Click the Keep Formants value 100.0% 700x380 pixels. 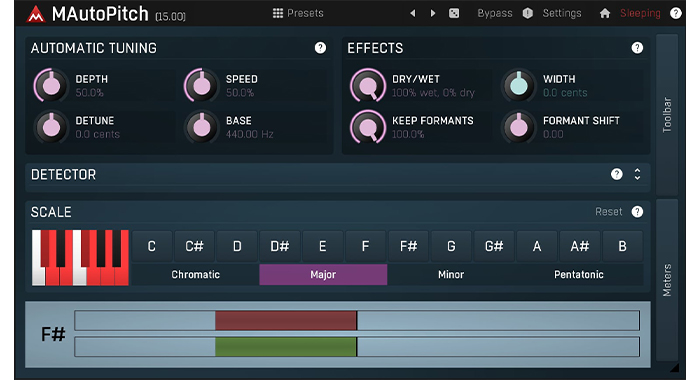[x=408, y=134]
